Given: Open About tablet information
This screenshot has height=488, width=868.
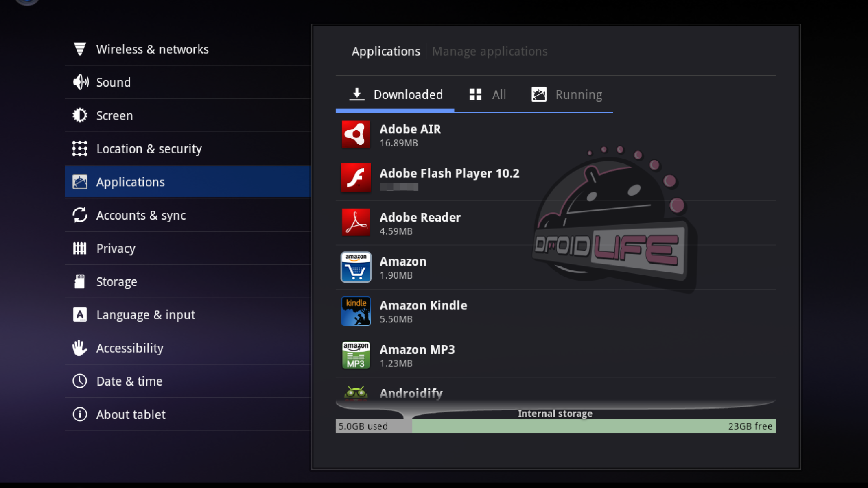Looking at the screenshot, I should 131,414.
